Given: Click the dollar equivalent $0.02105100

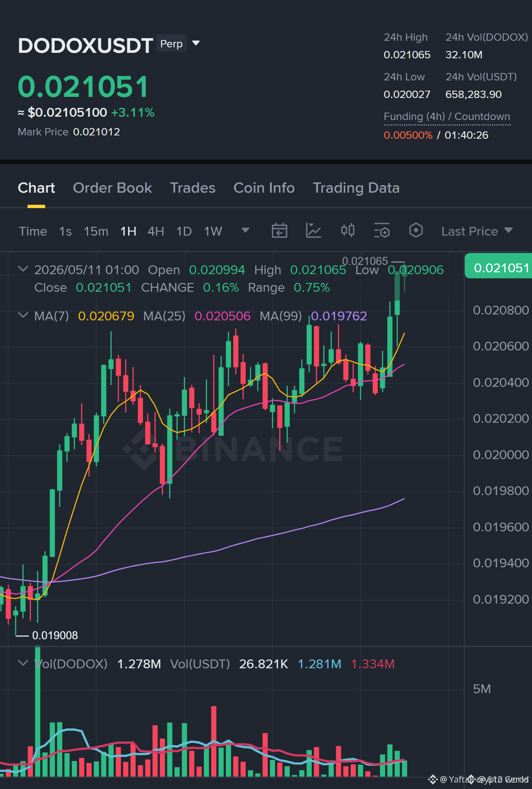Looking at the screenshot, I should (x=67, y=112).
